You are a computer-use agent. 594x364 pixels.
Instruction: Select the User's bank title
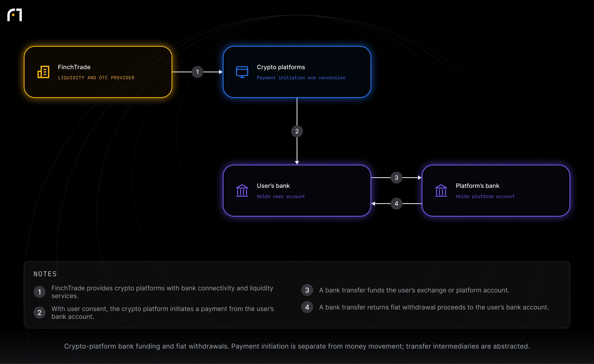coord(273,186)
